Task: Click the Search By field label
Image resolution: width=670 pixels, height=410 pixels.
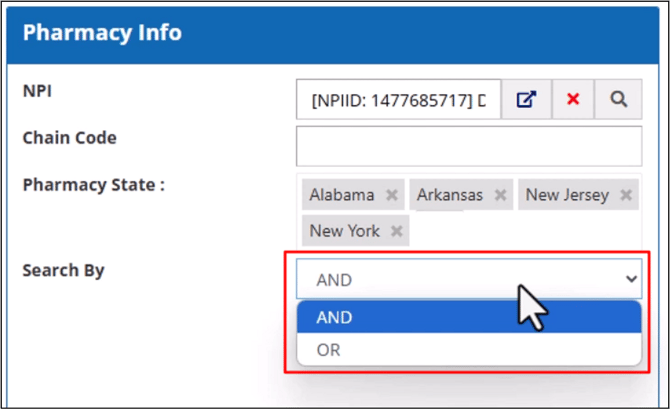Action: click(63, 270)
